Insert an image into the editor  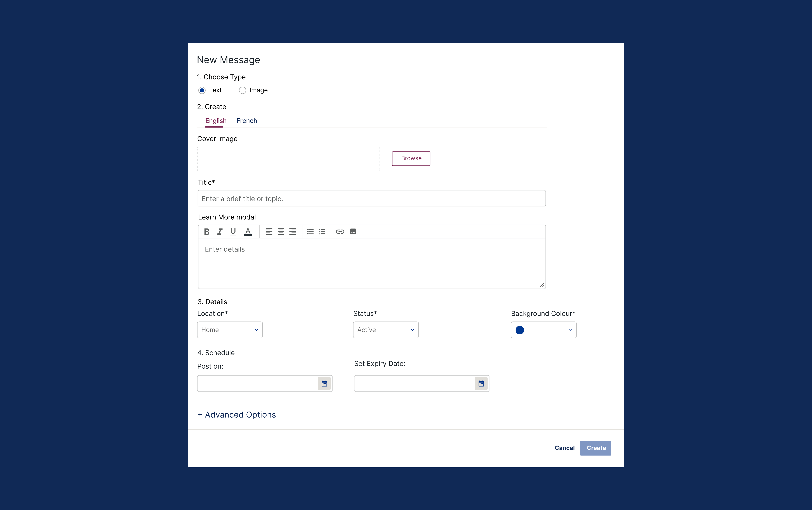pyautogui.click(x=353, y=232)
